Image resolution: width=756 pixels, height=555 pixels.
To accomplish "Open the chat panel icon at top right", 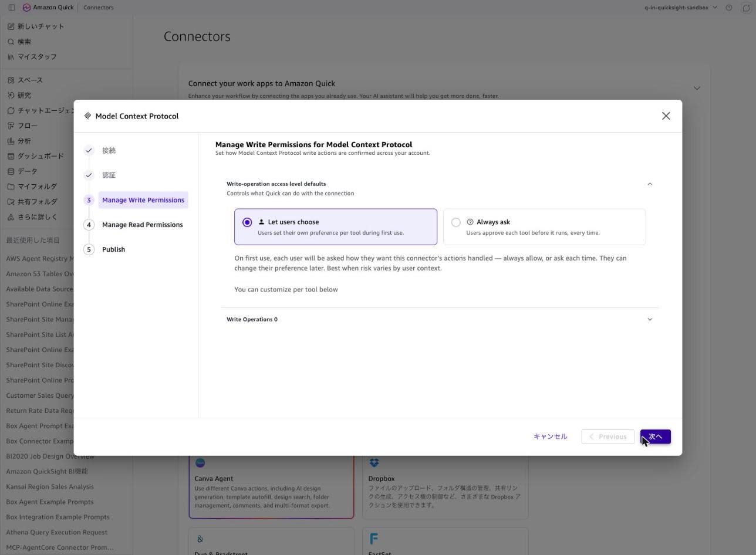I will (x=746, y=8).
